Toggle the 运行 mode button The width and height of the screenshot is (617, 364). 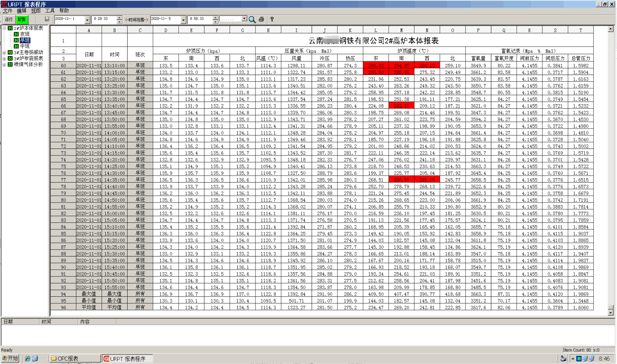pyautogui.click(x=9, y=19)
